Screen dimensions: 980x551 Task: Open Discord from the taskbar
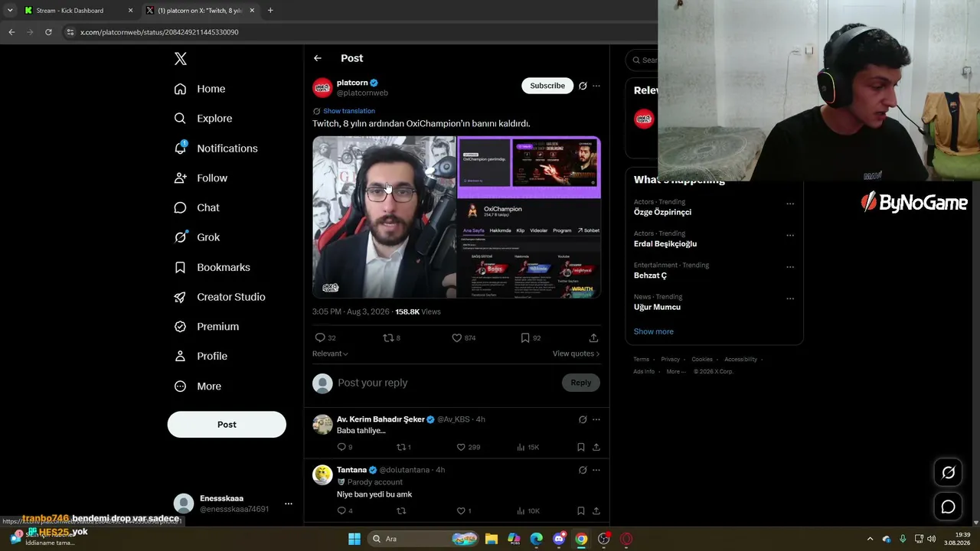559,539
